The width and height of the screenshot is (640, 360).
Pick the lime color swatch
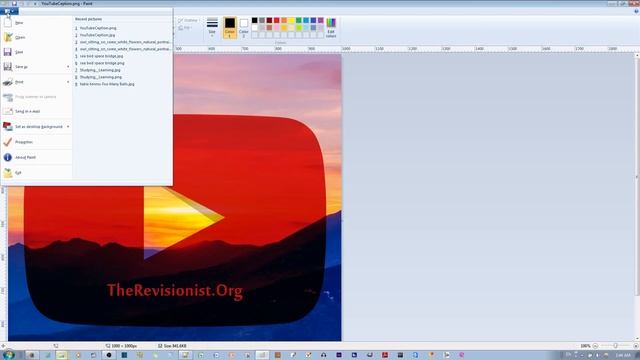(299, 28)
